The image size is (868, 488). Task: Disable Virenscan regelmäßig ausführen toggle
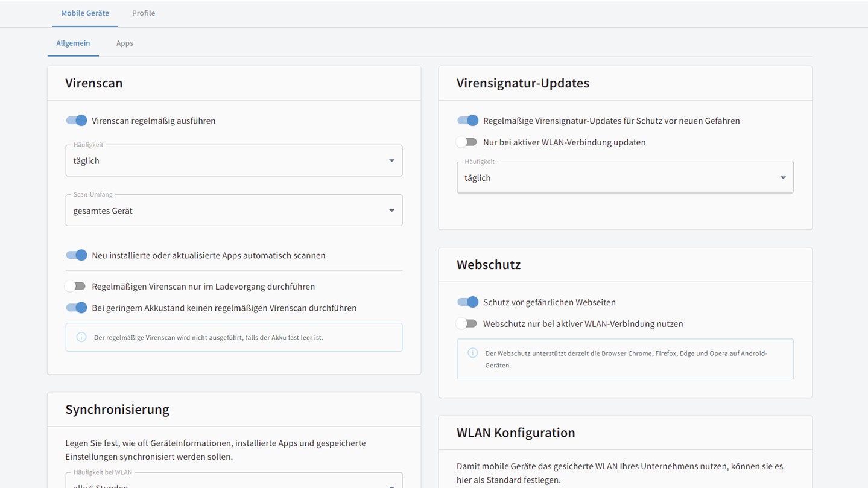click(77, 121)
